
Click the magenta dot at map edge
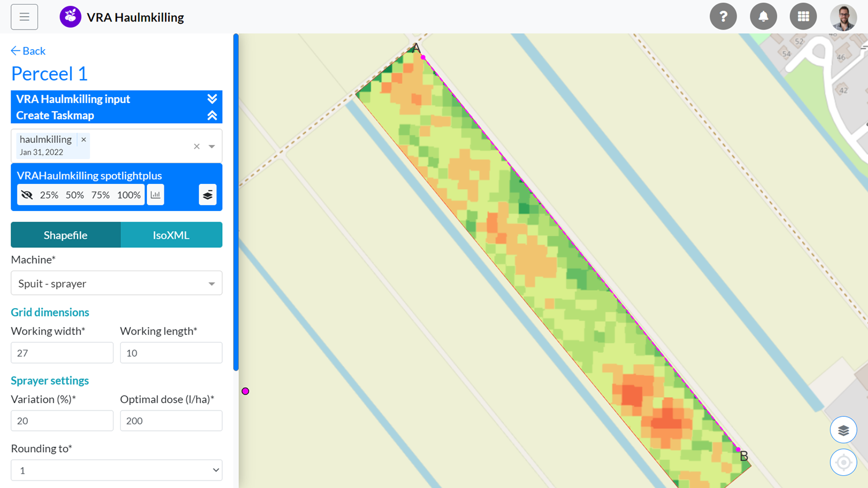point(245,391)
